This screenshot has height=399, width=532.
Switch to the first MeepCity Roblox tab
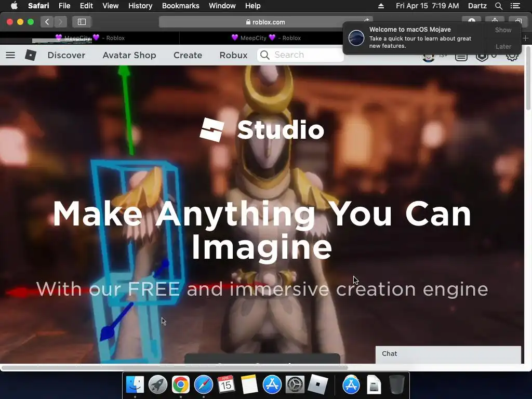89,38
